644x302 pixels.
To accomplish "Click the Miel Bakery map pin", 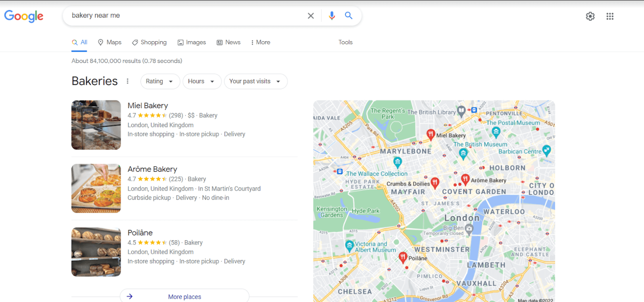I will (431, 135).
